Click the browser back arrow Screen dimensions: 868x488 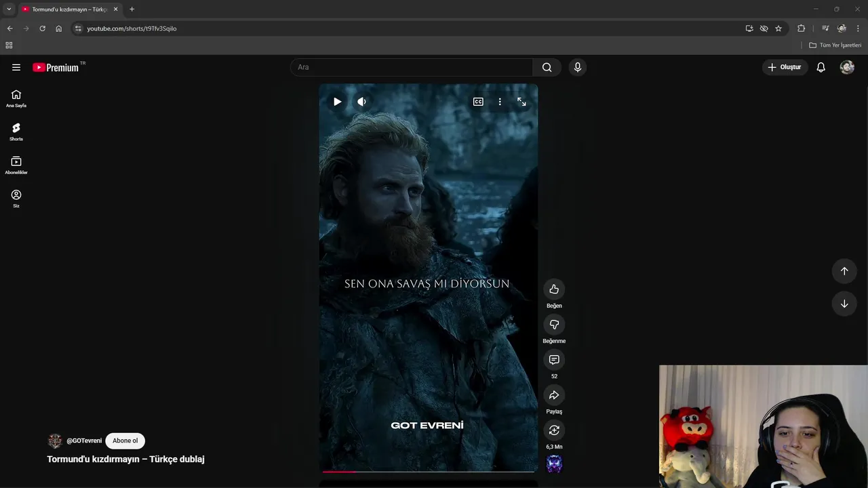(9, 28)
